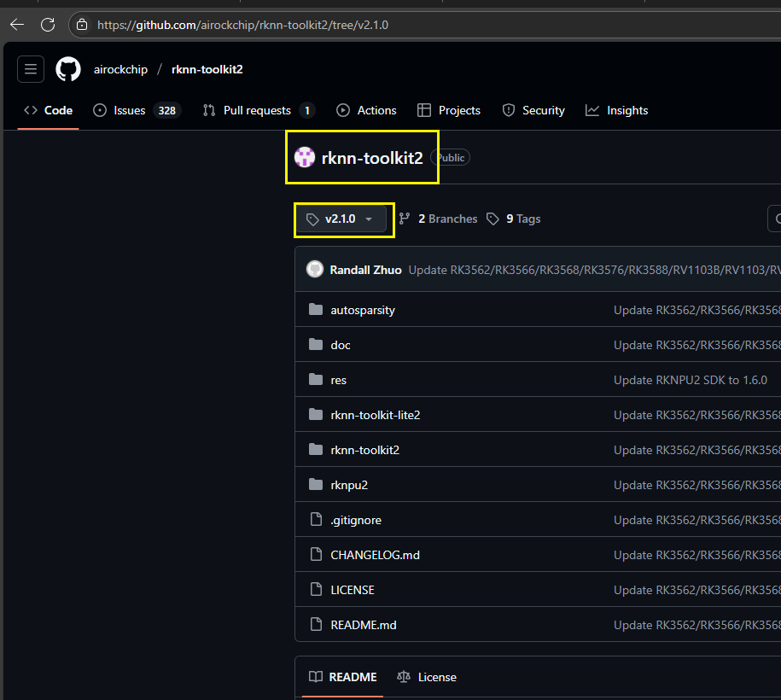Viewport: 781px width, 700px height.
Task: Click the airockchip owner avatar
Action: (305, 157)
